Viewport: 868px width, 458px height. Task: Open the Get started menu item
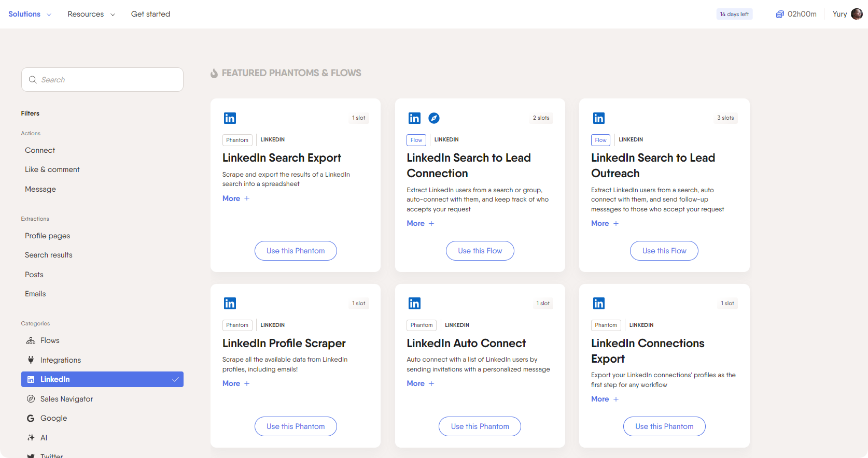tap(150, 14)
